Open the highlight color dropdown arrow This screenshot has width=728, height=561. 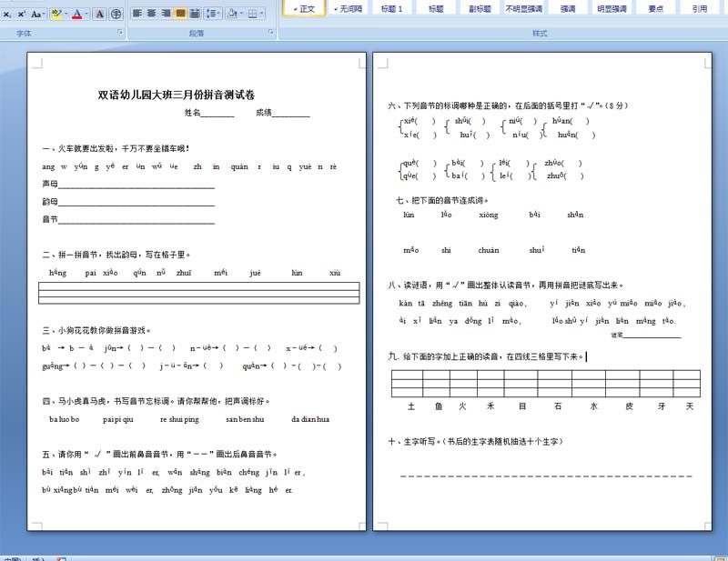click(66, 15)
